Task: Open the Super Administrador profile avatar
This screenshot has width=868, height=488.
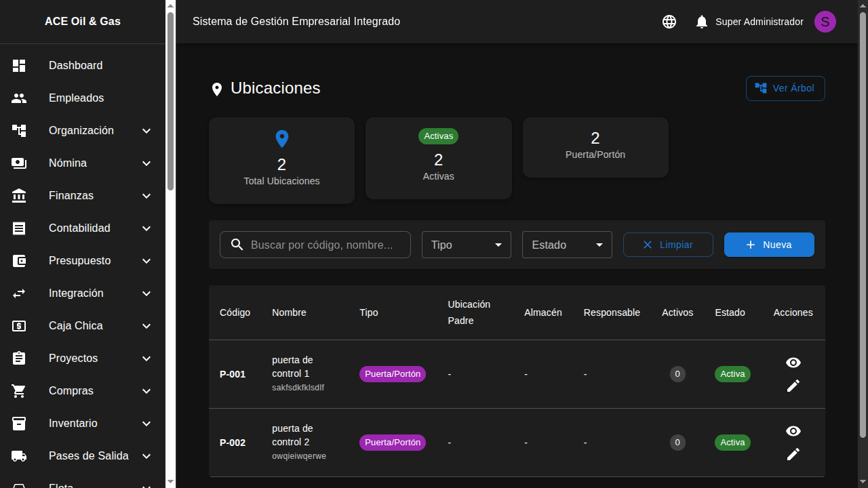Action: click(x=825, y=22)
